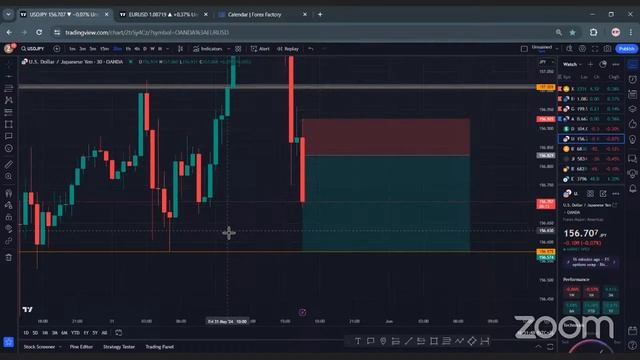Remove drawings with the trash icon
Screen dimensions: 640x360
point(9,258)
